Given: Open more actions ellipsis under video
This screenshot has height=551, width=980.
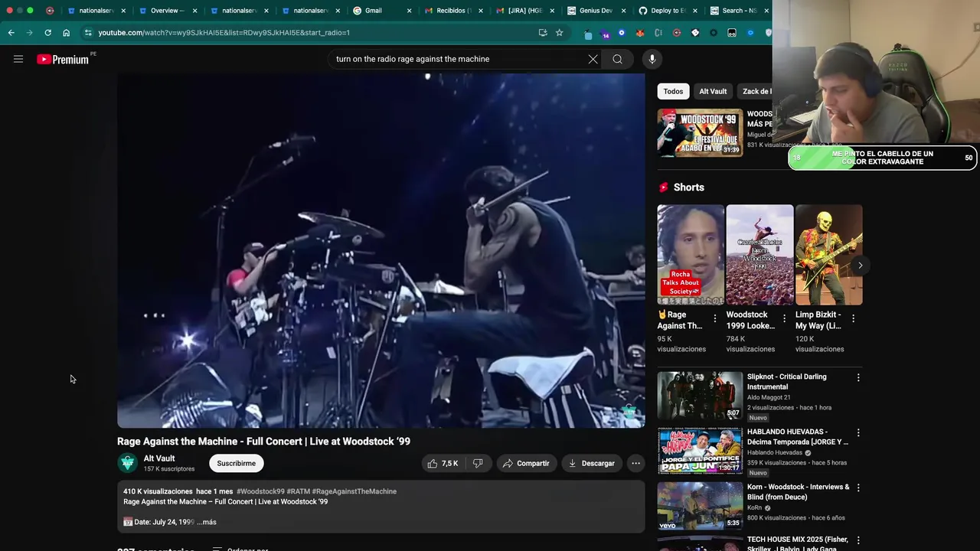Looking at the screenshot, I should click(x=635, y=463).
